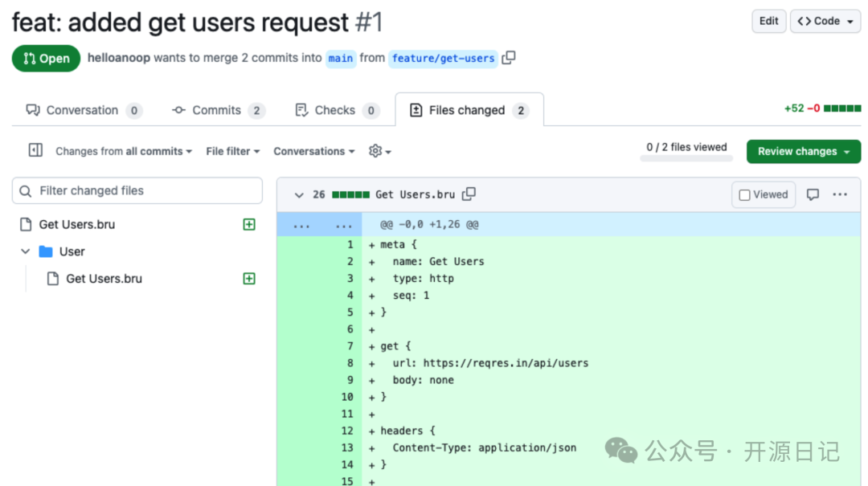Open the Code dropdown button

click(825, 22)
